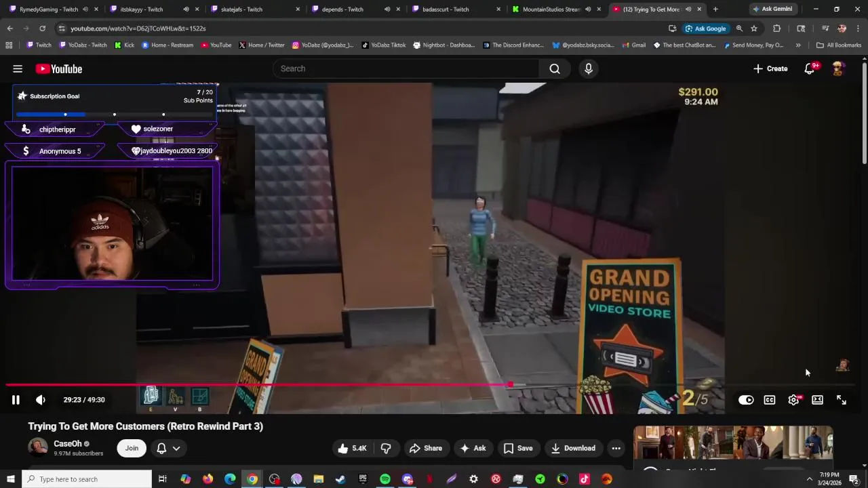Download the video
The width and height of the screenshot is (868, 488).
click(573, 448)
